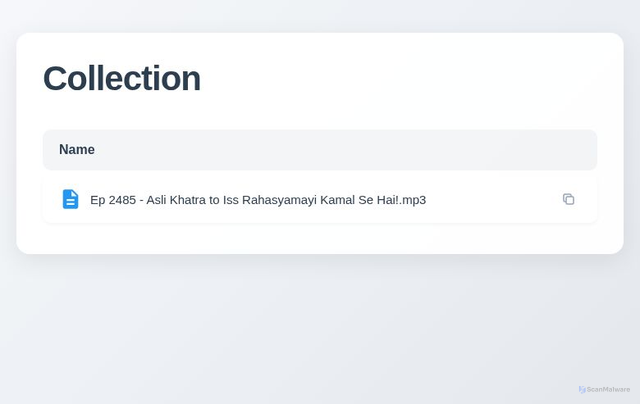
Task: Click the Collection page heading
Action: pyautogui.click(x=121, y=78)
